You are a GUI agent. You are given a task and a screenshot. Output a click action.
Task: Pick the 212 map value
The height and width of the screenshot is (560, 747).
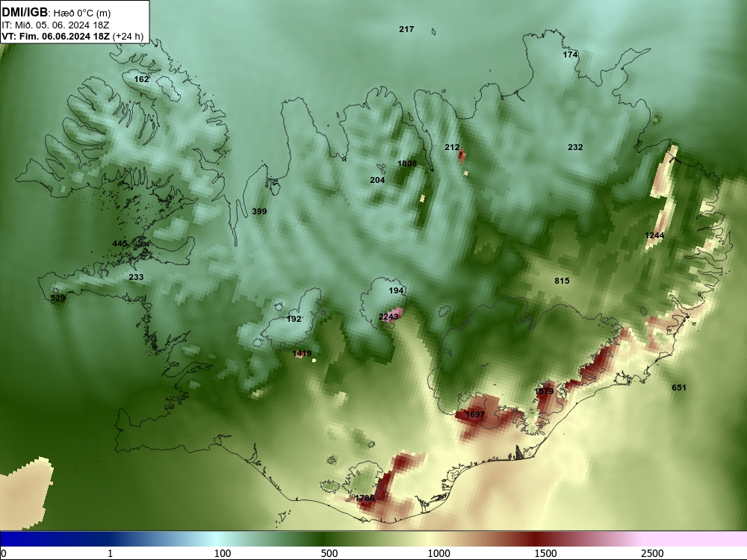[452, 148]
